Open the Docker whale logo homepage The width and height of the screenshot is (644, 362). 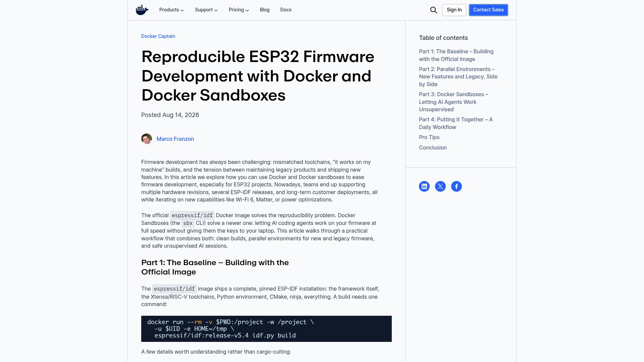click(x=142, y=10)
